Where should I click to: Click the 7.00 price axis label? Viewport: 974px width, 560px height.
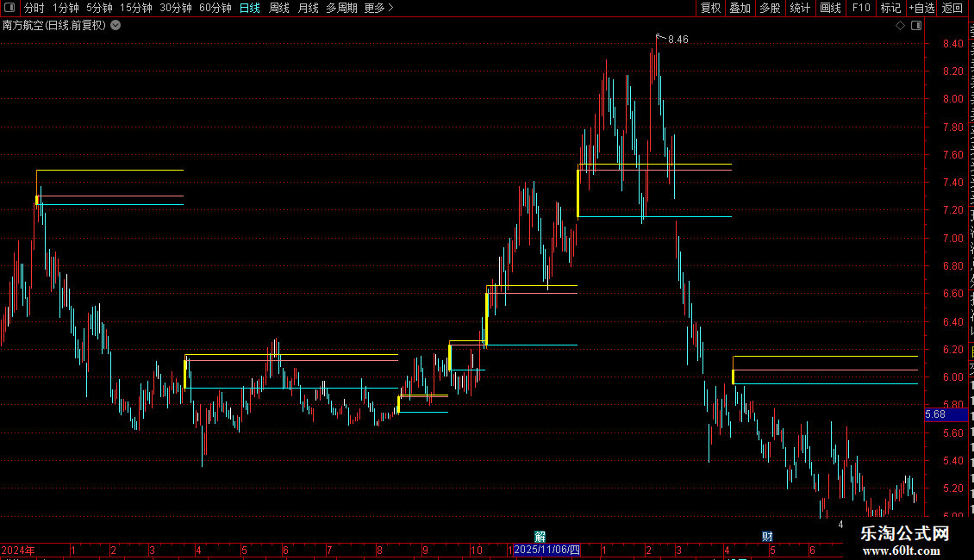tap(952, 239)
